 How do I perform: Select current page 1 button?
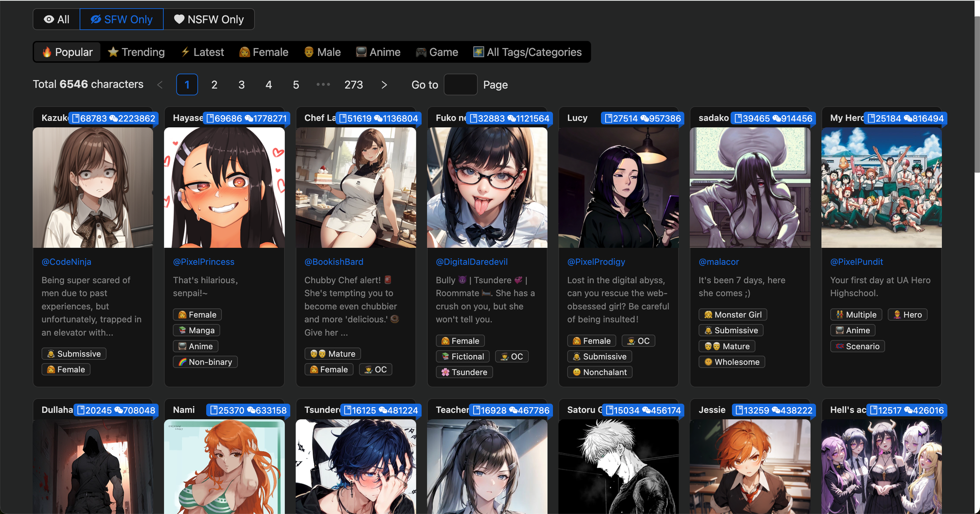pyautogui.click(x=187, y=85)
